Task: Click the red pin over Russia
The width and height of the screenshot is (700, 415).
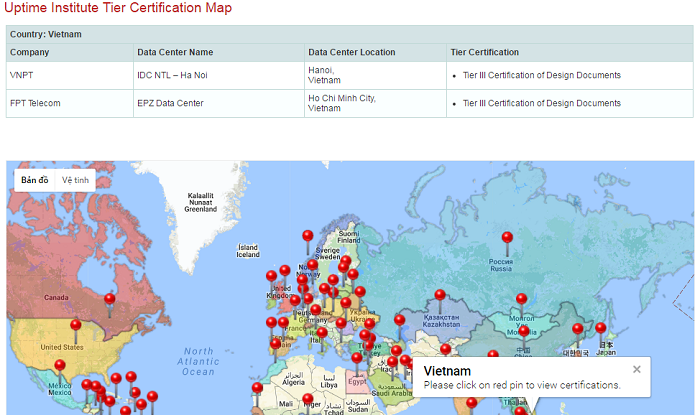Action: click(x=507, y=237)
